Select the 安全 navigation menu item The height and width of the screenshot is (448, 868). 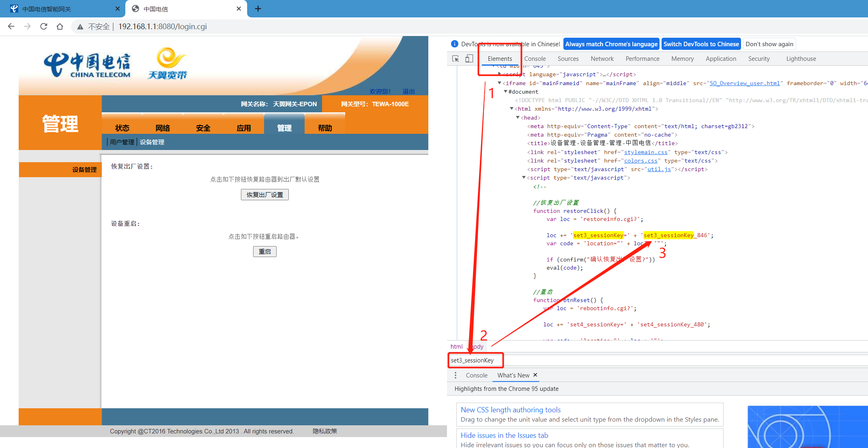pyautogui.click(x=203, y=128)
